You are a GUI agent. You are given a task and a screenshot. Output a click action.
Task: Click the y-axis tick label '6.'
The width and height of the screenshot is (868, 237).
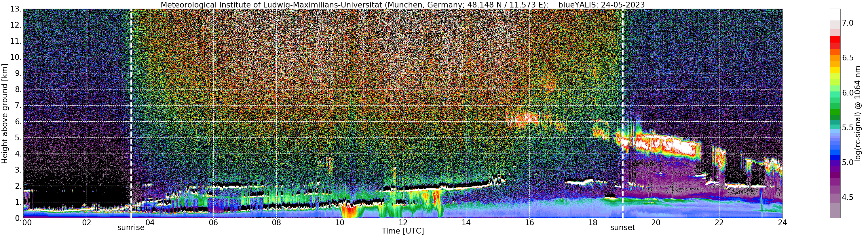tap(18, 122)
